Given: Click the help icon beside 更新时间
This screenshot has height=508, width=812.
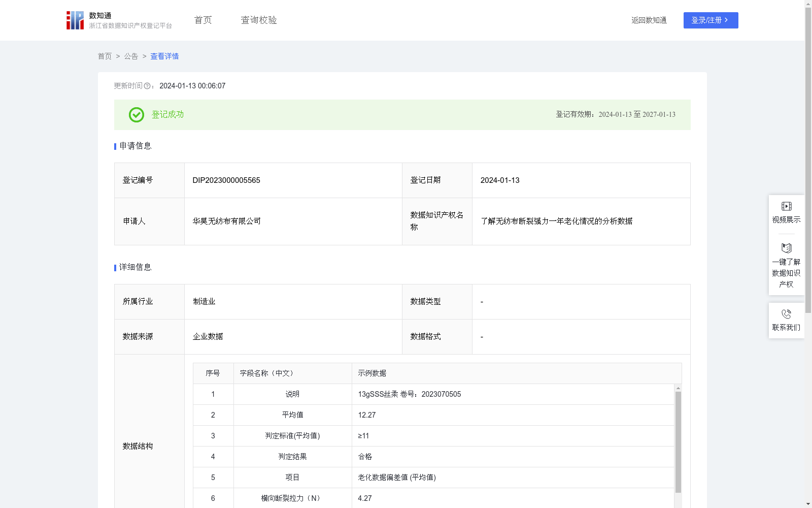Looking at the screenshot, I should [x=147, y=86].
